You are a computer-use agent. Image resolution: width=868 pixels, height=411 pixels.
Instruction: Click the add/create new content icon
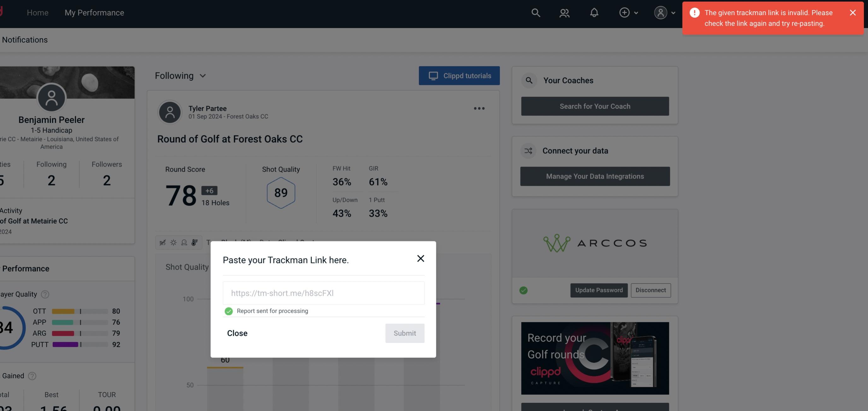[x=625, y=12]
